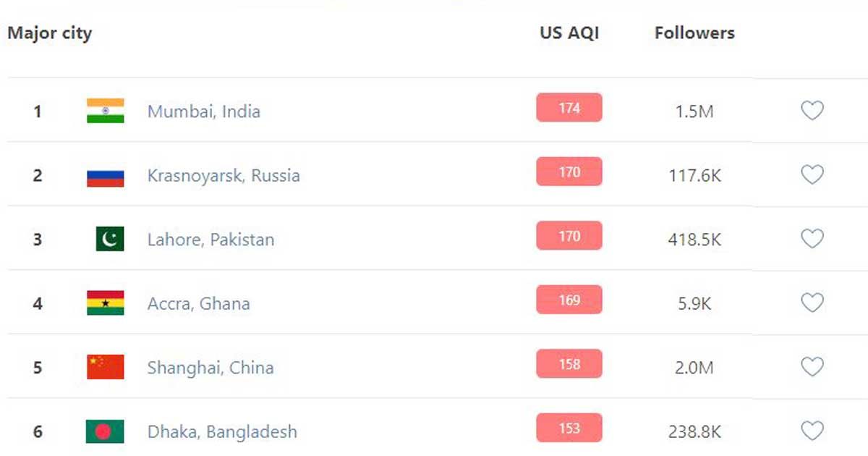Click Dhaka's 153 AQI badge
Screen dimensions: 868x456
tap(569, 428)
